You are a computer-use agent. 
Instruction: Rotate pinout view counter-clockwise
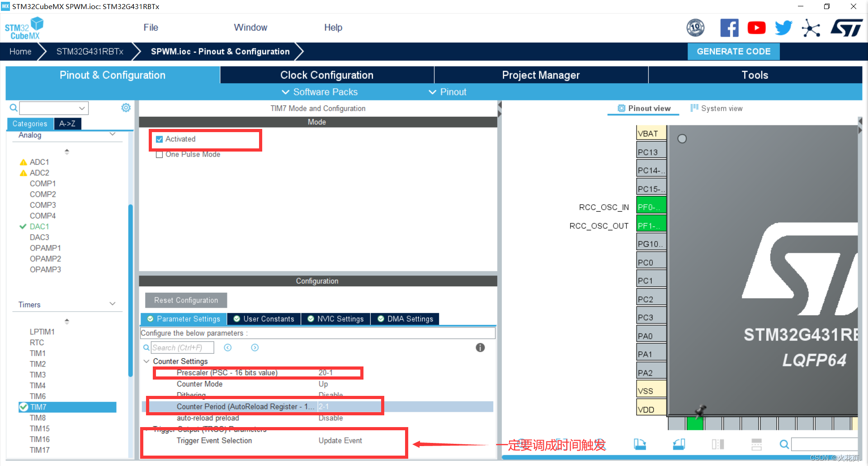679,444
